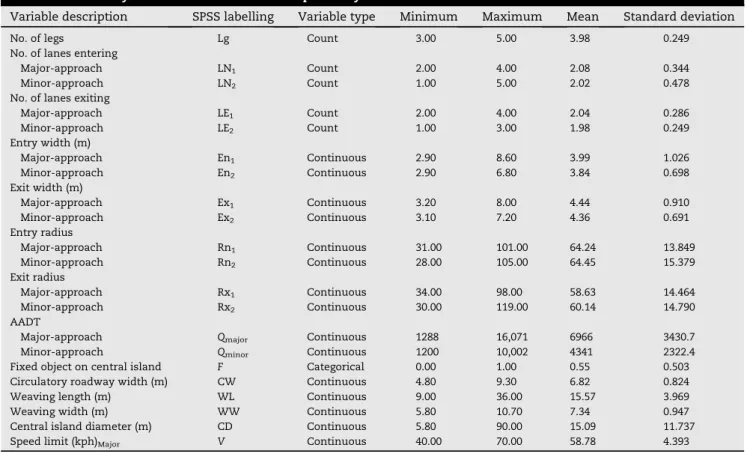This screenshot has width=747, height=454.
Task: Click the Entry radius group heading
Action: 41,232
